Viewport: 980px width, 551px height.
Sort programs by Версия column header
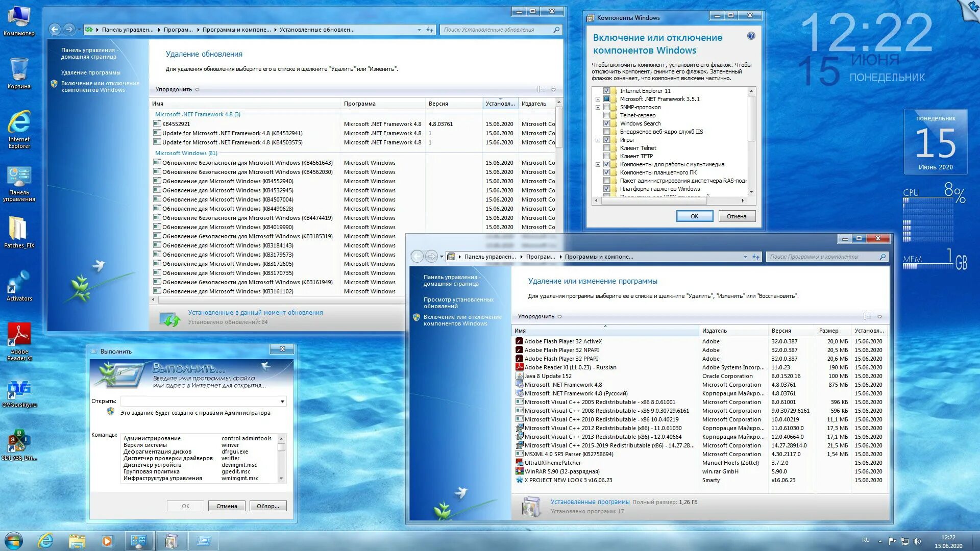(x=792, y=331)
